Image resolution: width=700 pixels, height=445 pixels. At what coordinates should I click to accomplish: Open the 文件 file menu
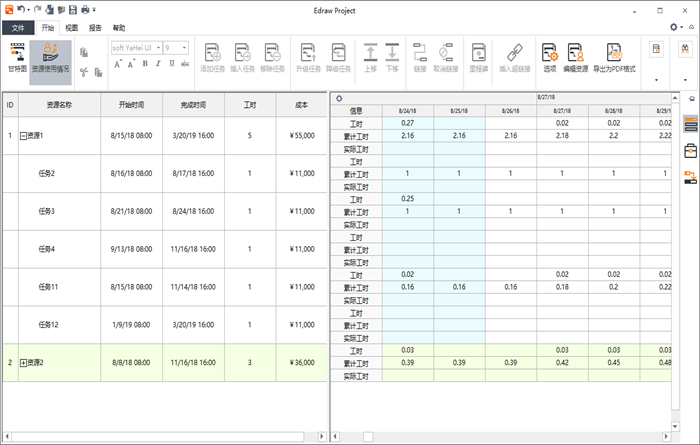pyautogui.click(x=18, y=28)
